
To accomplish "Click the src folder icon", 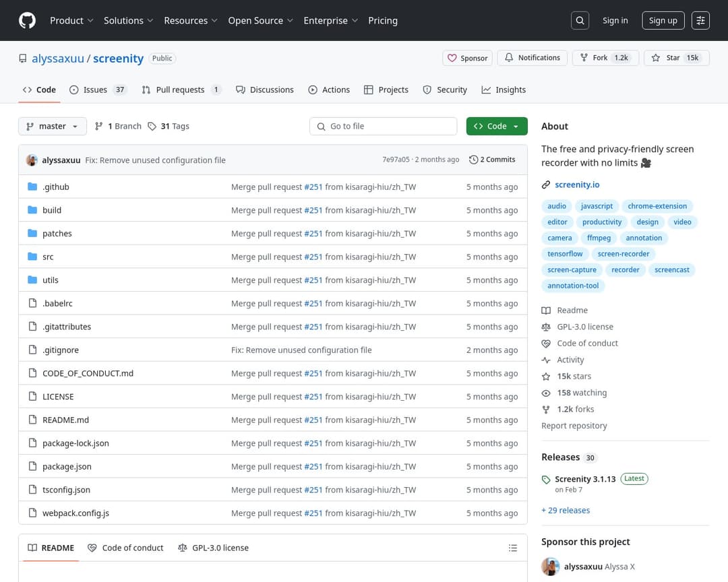I will coord(32,257).
